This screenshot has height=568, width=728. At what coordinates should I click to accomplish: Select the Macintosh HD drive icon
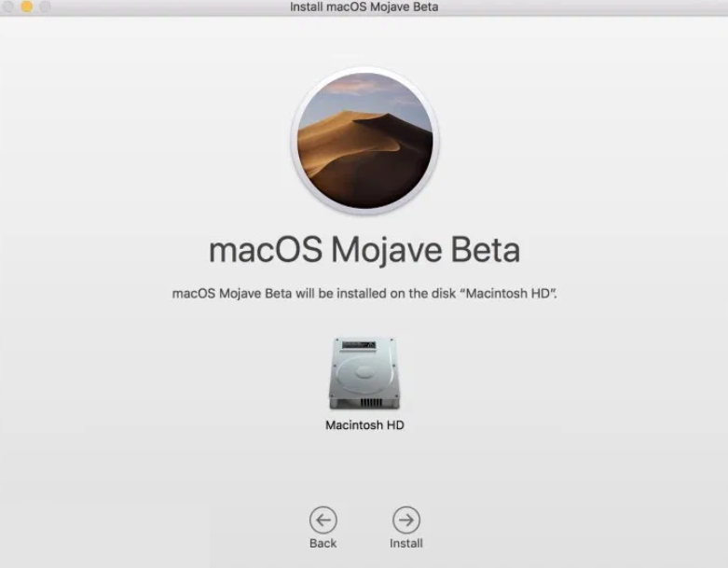[364, 373]
